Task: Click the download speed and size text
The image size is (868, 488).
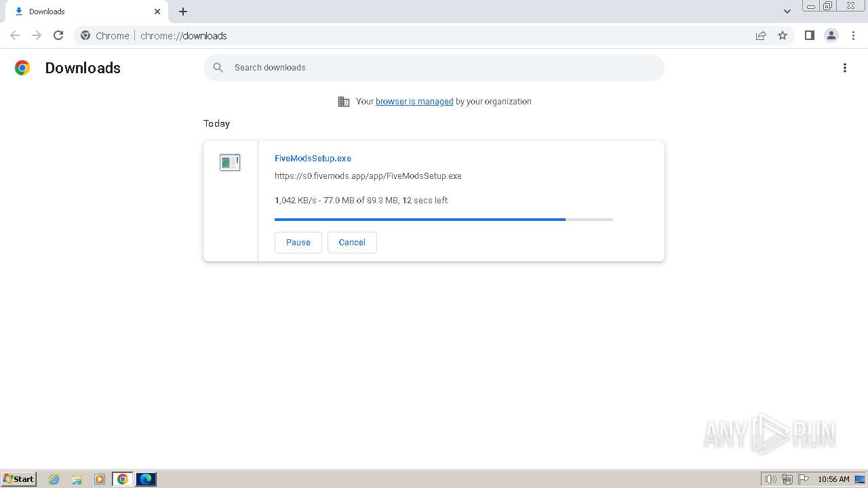Action: [361, 201]
